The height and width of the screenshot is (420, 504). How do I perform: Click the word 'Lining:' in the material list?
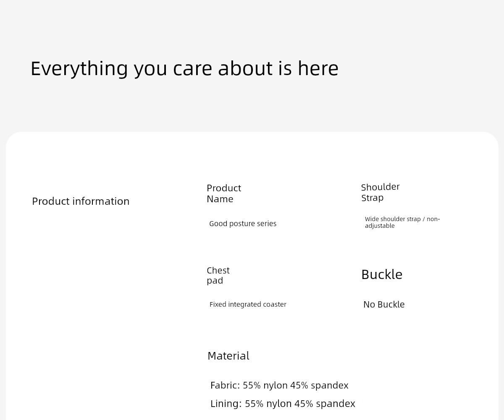[x=226, y=404]
